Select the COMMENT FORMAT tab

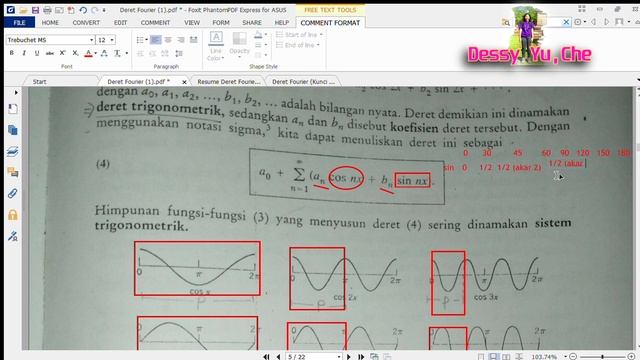(x=330, y=22)
